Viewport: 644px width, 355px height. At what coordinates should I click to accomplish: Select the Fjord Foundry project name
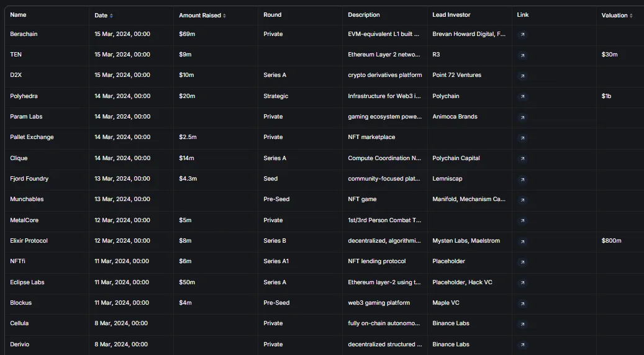(29, 179)
